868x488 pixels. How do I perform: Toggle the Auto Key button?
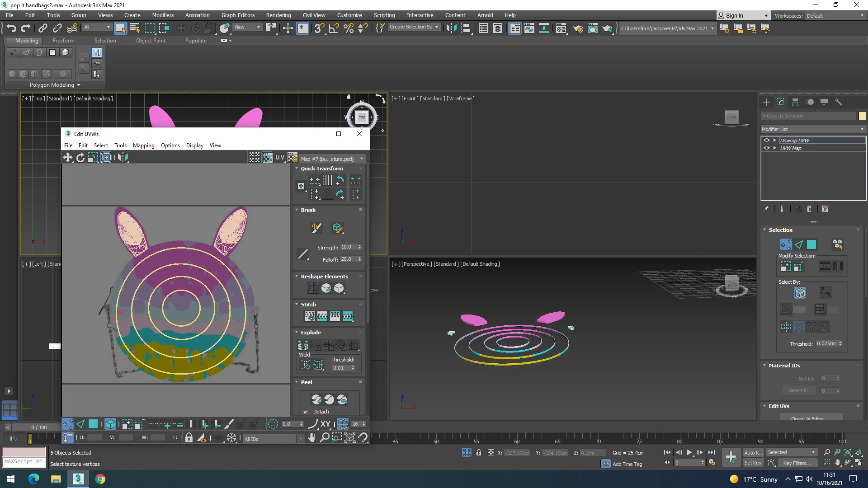[753, 452]
